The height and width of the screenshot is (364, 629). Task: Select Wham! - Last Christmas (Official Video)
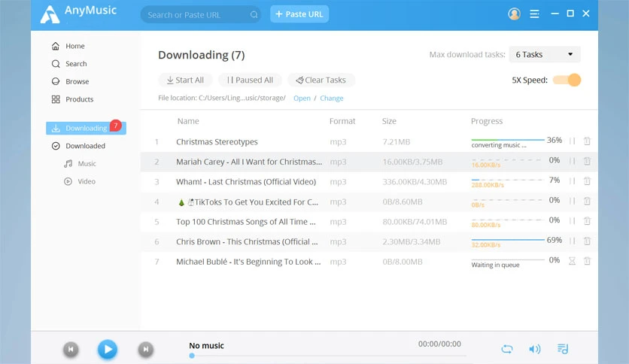pos(246,182)
